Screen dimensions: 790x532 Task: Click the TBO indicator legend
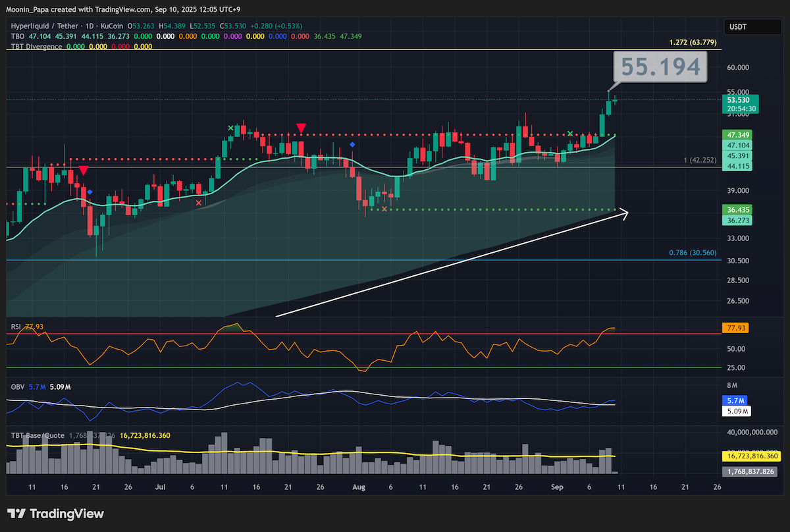[18, 36]
